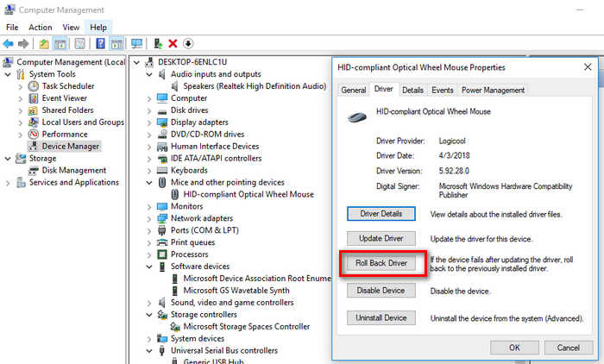Click the red X Uninstall device toolbar icon
Screen dimensions: 604x364
point(173,43)
